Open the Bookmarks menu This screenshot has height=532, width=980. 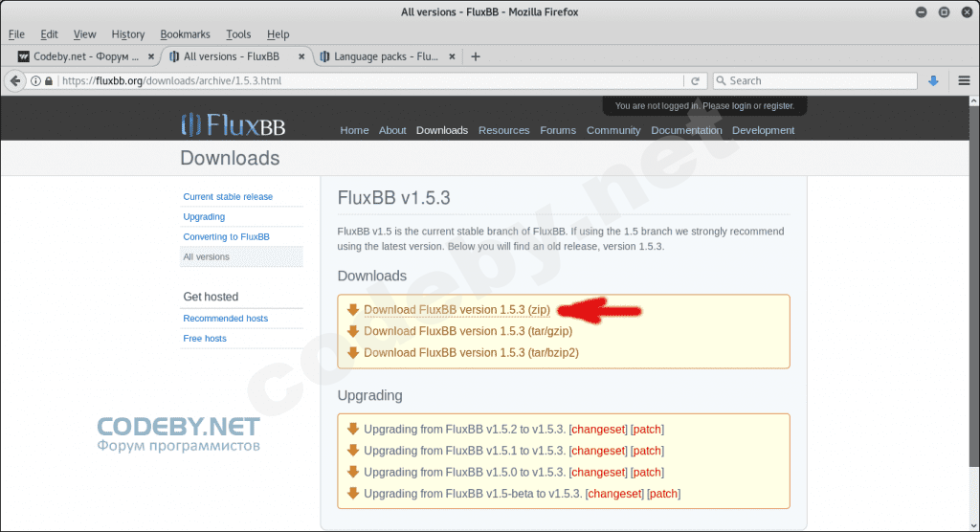tap(185, 34)
